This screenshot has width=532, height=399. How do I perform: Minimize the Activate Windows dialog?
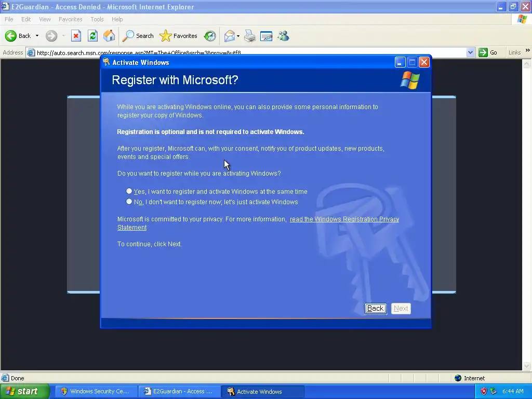tap(400, 62)
